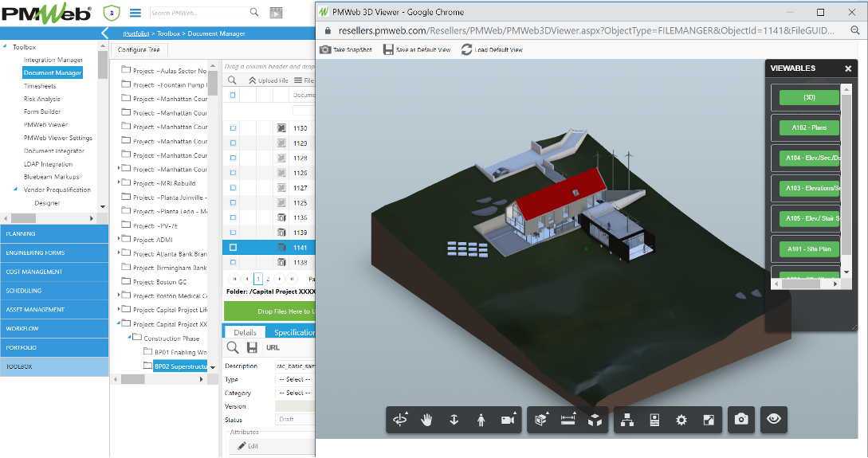Image resolution: width=868 pixels, height=458 pixels.
Task: Open the Category Select dropdown
Action: [x=295, y=393]
